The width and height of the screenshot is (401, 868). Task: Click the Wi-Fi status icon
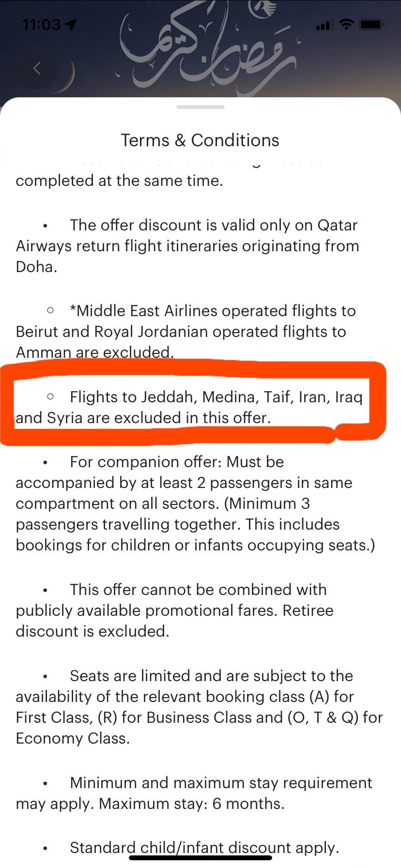[x=346, y=24]
